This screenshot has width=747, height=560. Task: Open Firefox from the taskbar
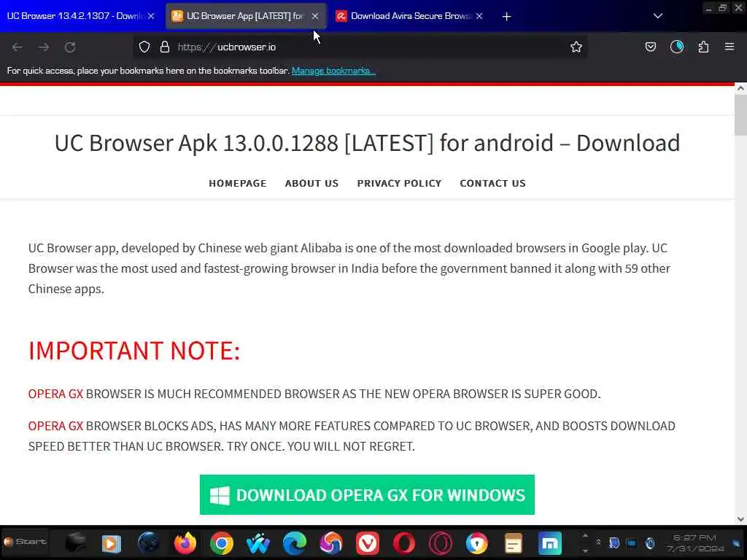pos(185,542)
